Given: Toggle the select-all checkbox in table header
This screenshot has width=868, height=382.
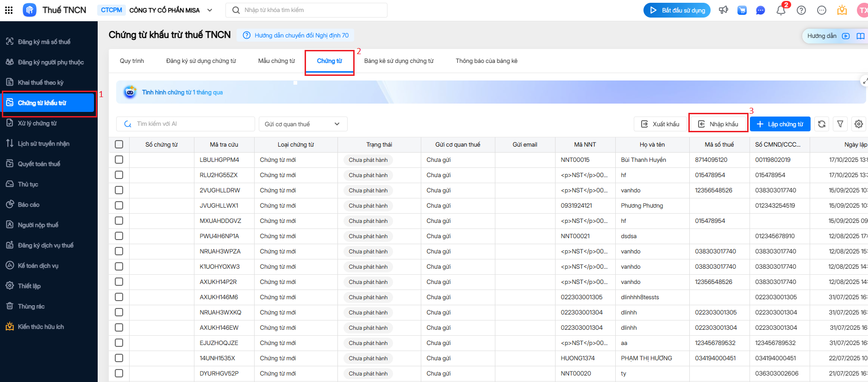Looking at the screenshot, I should 119,144.
